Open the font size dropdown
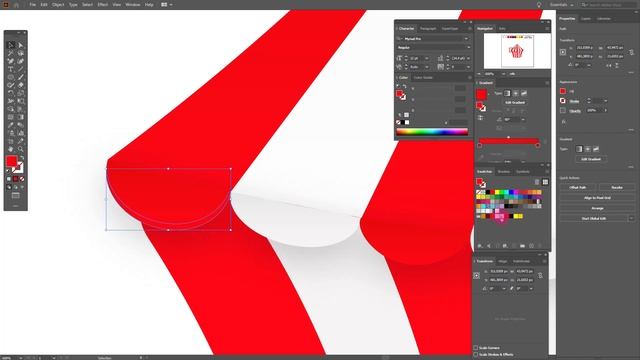Viewport: 640px width, 360px height. [427, 58]
